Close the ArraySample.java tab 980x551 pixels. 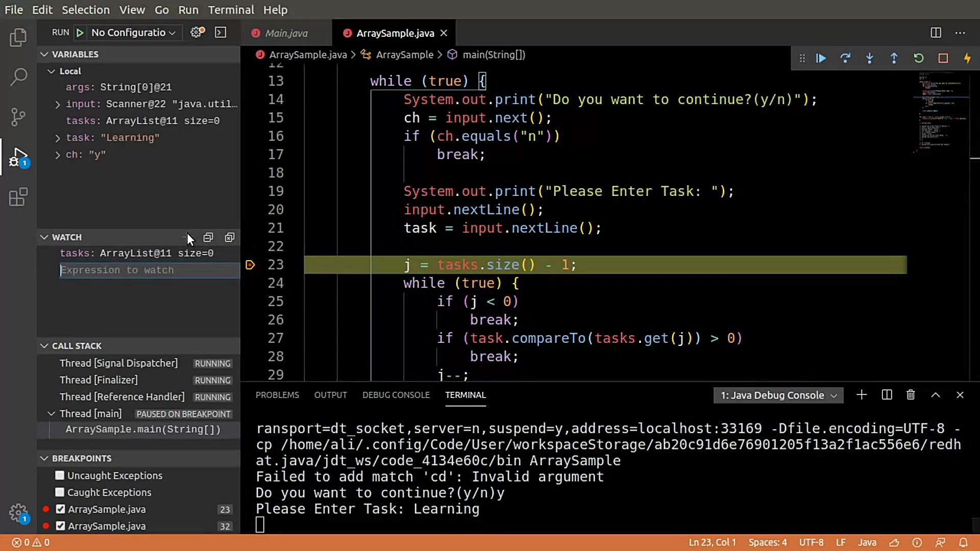444,33
